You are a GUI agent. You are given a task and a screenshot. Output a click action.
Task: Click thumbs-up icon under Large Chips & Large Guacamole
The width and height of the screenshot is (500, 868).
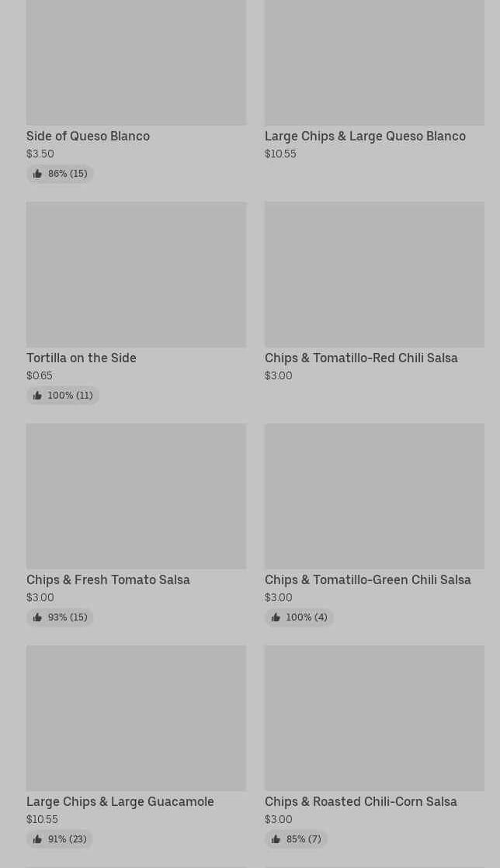[x=37, y=839]
